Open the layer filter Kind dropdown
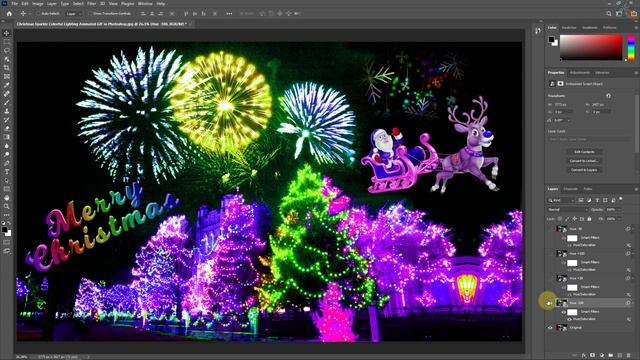The width and height of the screenshot is (640, 360). (x=561, y=200)
